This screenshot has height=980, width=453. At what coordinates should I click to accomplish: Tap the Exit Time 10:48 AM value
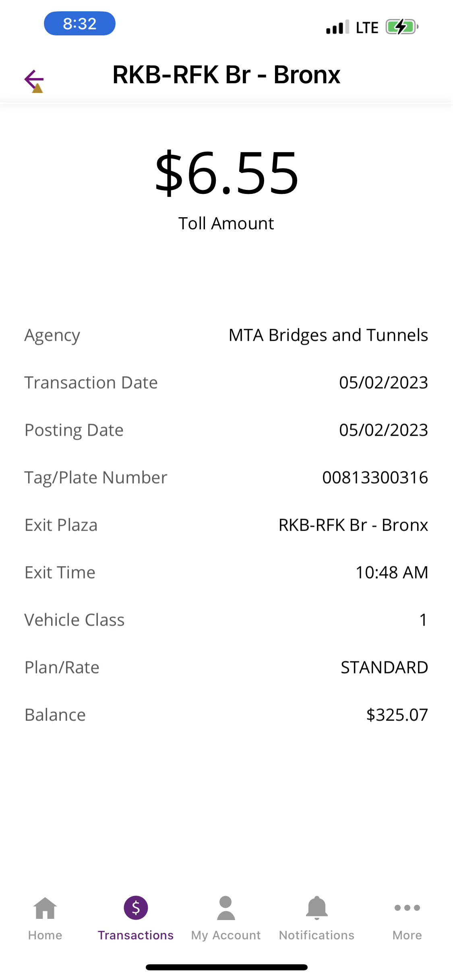coord(391,572)
